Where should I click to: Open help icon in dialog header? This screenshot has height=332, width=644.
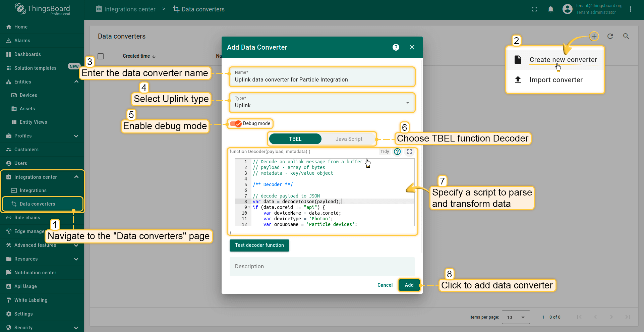click(396, 47)
